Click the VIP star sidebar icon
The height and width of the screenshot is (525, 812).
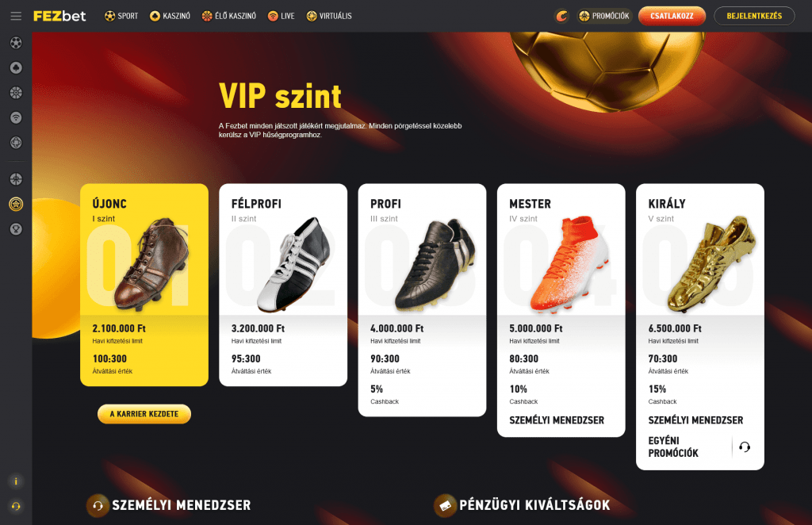[x=16, y=205]
